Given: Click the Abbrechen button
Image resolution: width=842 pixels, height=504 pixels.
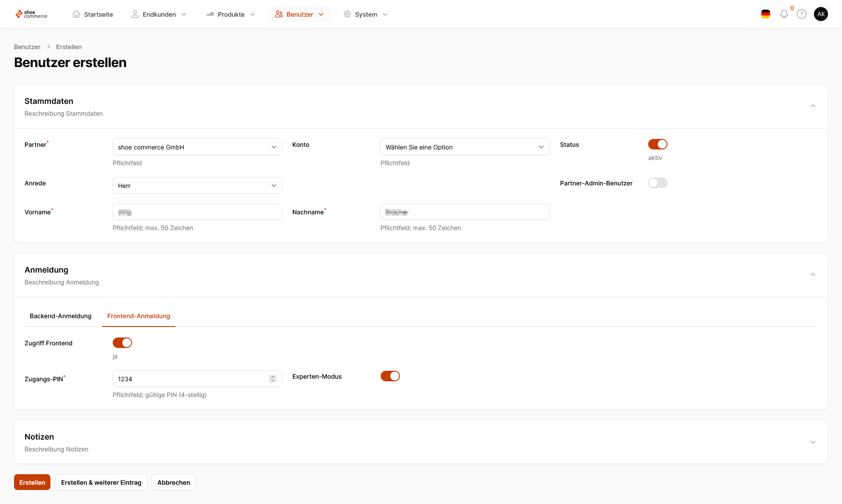Looking at the screenshot, I should click(x=174, y=483).
